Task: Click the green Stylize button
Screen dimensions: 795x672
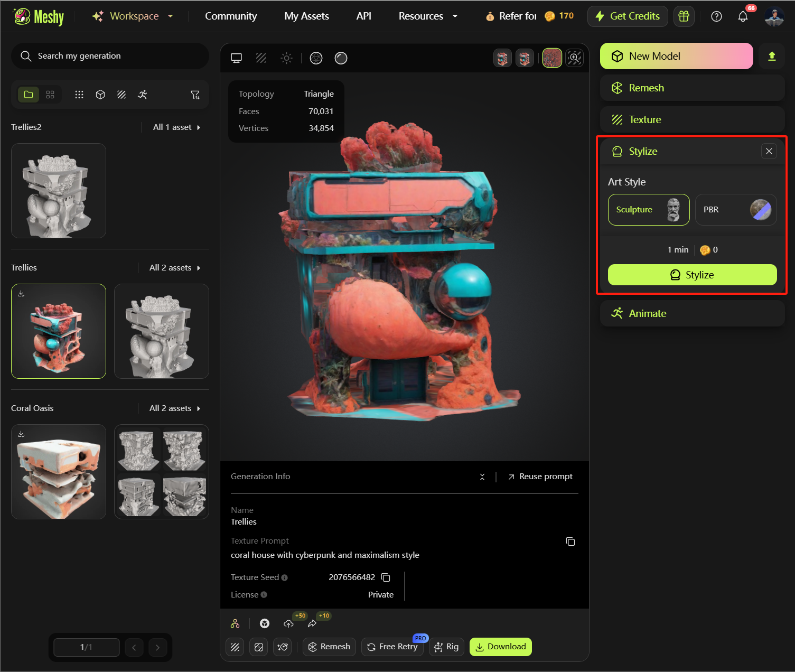Action: point(692,275)
